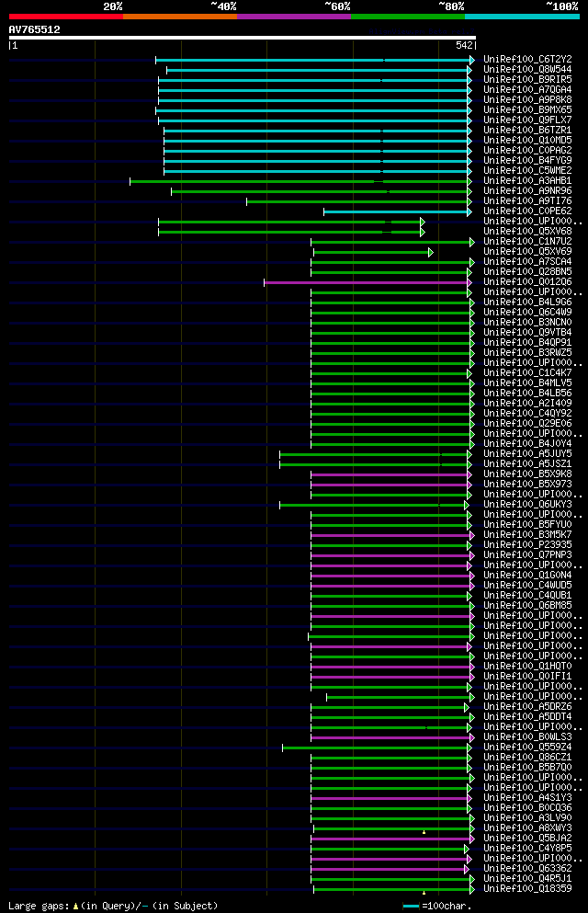Click the purple ~60% legend segment
Image resolution: width=588 pixels, height=913 pixels.
click(x=294, y=17)
